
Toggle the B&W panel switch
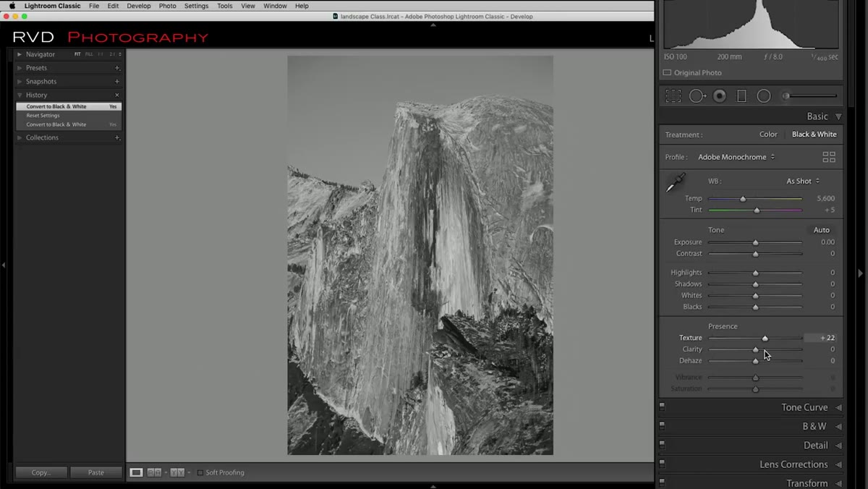pyautogui.click(x=662, y=427)
